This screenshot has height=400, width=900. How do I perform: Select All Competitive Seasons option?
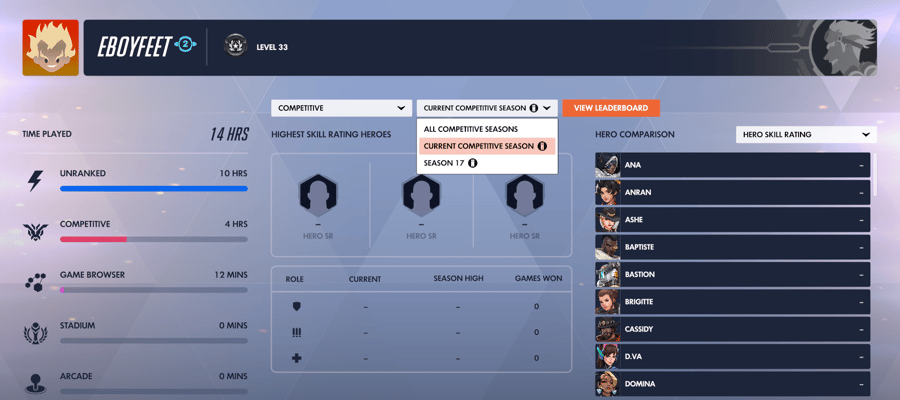click(x=487, y=129)
